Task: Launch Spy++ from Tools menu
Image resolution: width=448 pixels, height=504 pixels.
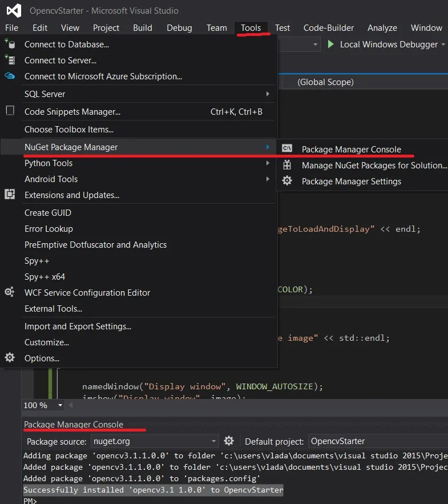Action: click(x=139, y=261)
